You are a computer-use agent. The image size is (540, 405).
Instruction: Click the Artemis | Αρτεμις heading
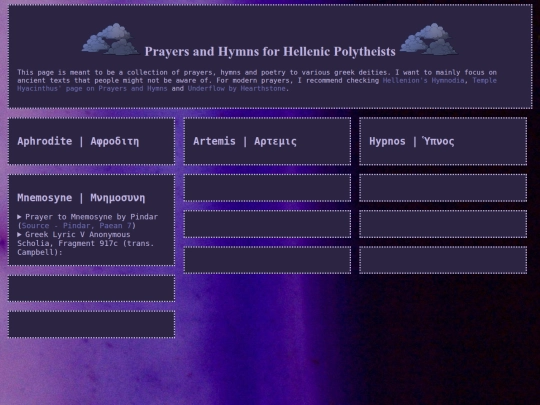245,141
